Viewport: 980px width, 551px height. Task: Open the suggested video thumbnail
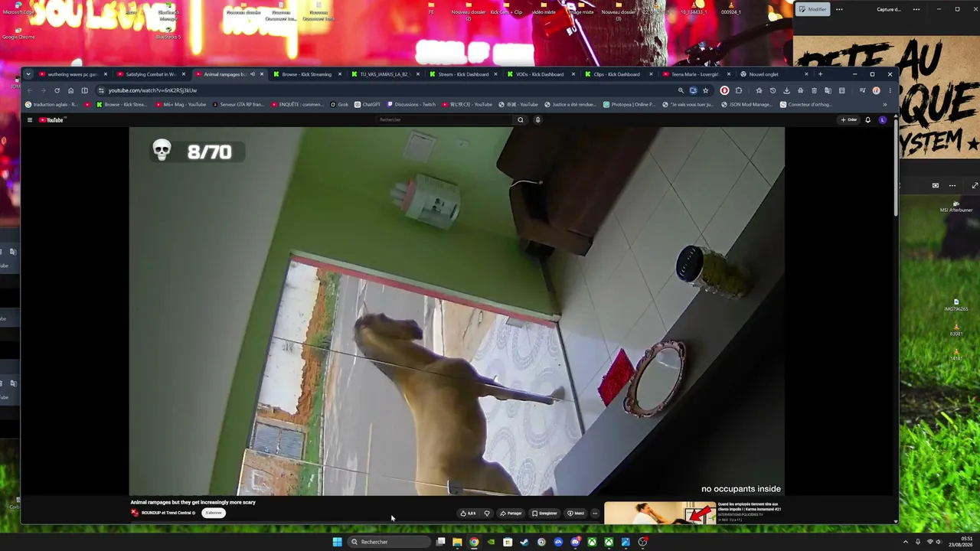coord(660,513)
